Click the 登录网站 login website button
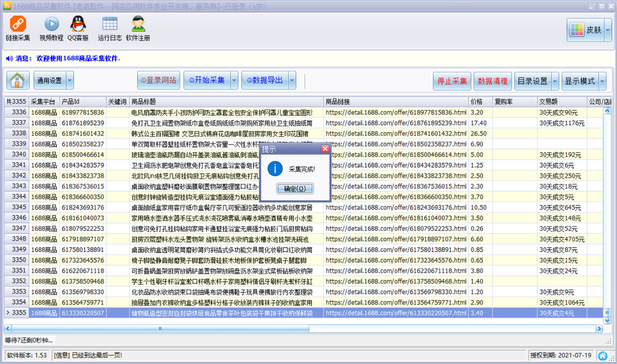The width and height of the screenshot is (617, 364). pos(158,81)
